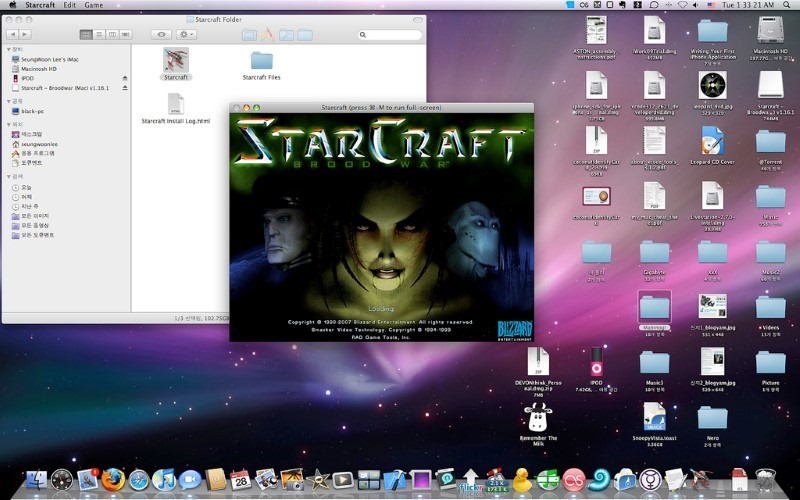Open Safari from the Dock
Screen dimensions: 800x500
coord(138,480)
